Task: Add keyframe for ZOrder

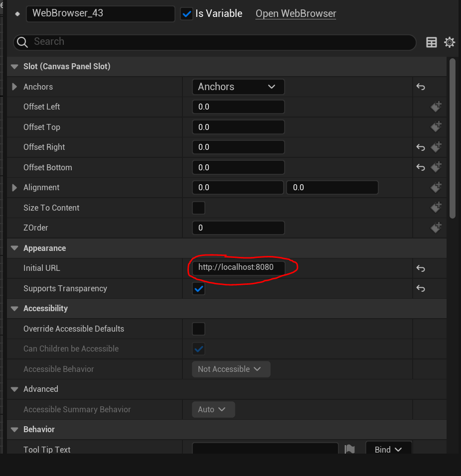Action: 436,228
